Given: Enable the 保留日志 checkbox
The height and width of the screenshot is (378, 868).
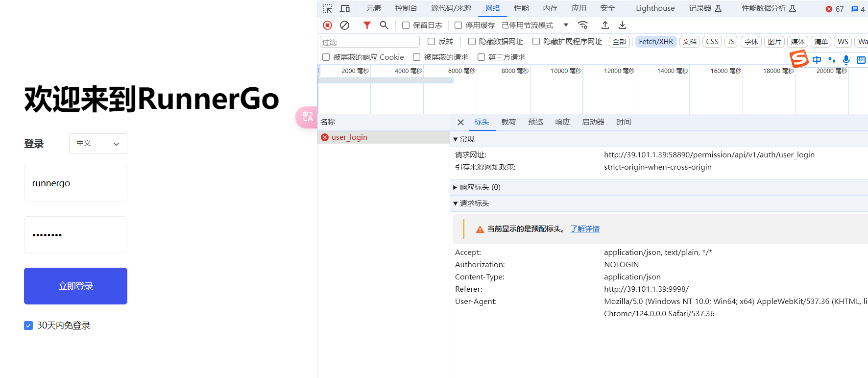Looking at the screenshot, I should [406, 25].
